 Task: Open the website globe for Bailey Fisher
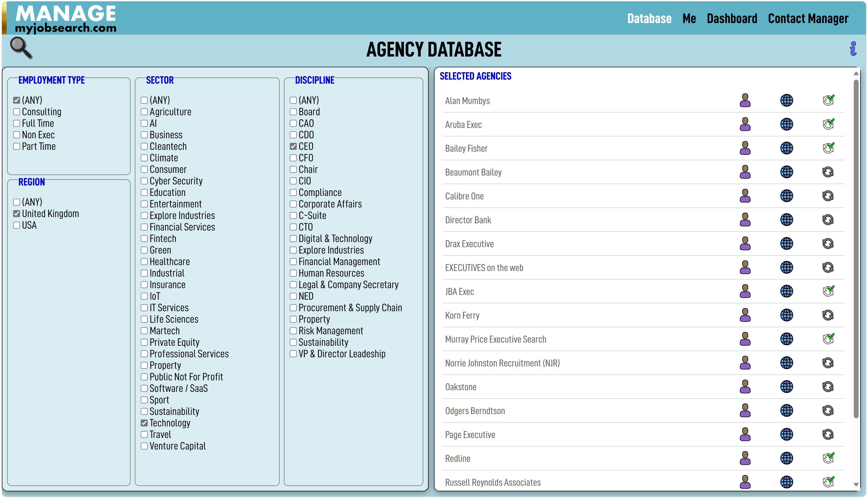pyautogui.click(x=786, y=148)
